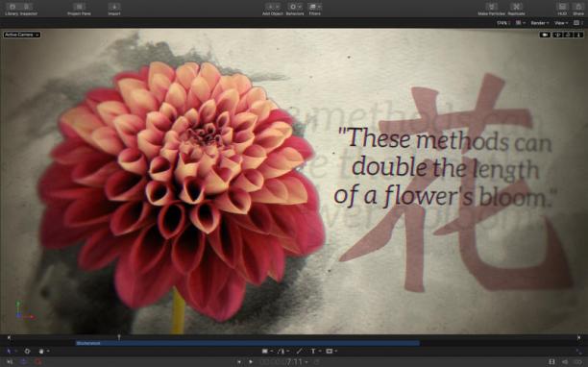Click the playhead marker in mini-timeline
Viewport: 588px width, 367px height.
[119, 337]
